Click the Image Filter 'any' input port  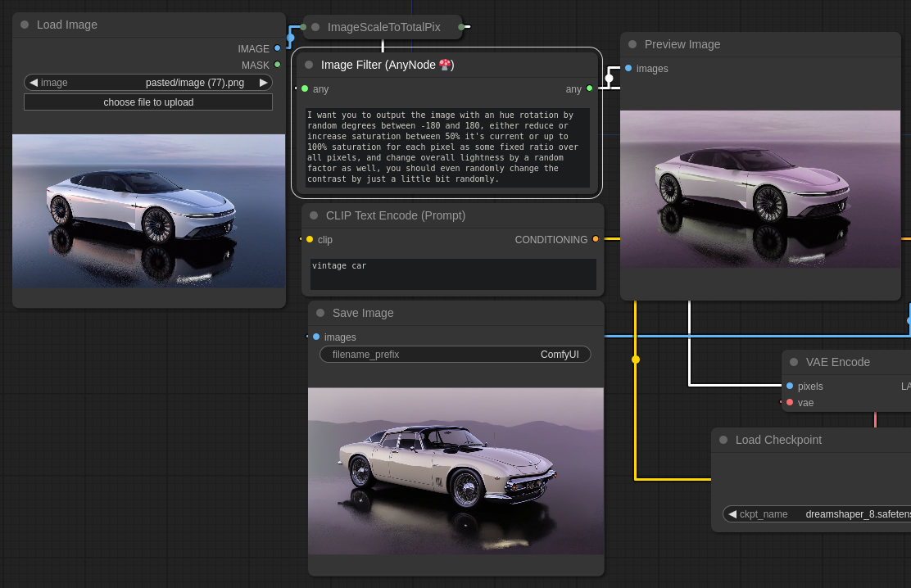pyautogui.click(x=305, y=88)
